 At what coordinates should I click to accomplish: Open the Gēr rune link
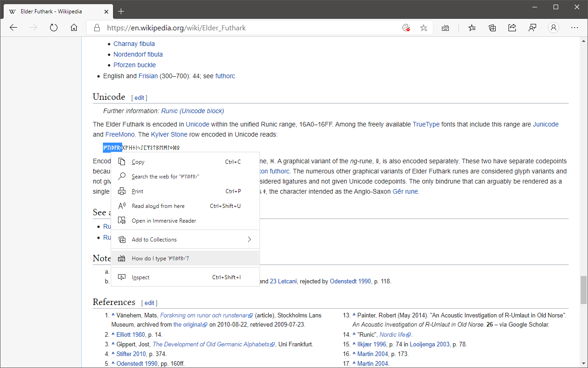pos(405,191)
